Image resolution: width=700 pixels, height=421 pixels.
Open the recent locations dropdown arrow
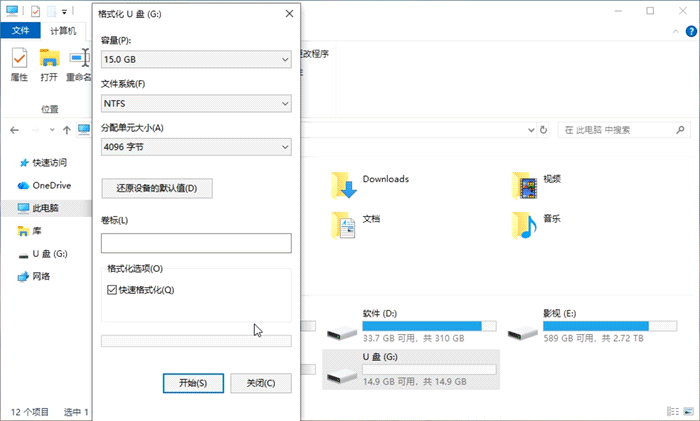tap(52, 130)
